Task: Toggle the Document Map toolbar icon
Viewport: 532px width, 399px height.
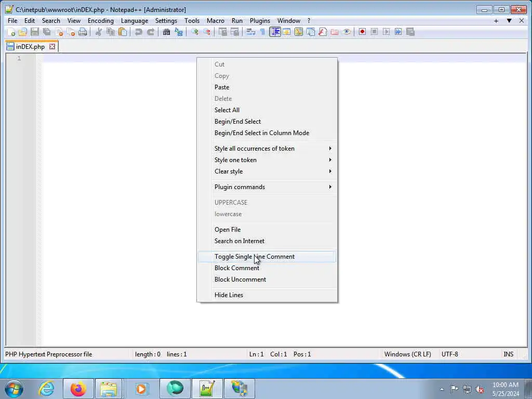Action: tap(299, 32)
